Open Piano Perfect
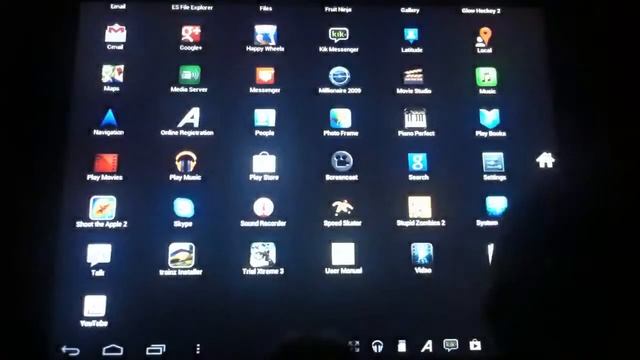 [x=415, y=119]
